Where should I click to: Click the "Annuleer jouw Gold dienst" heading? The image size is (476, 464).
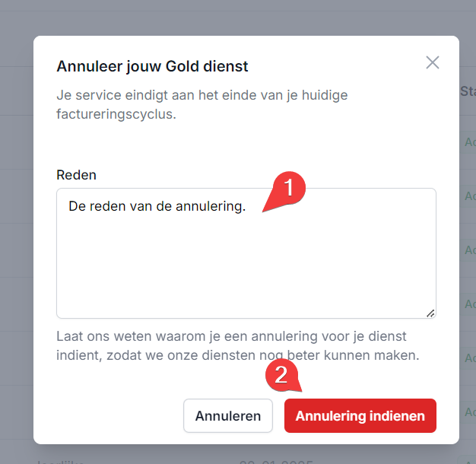tap(152, 66)
